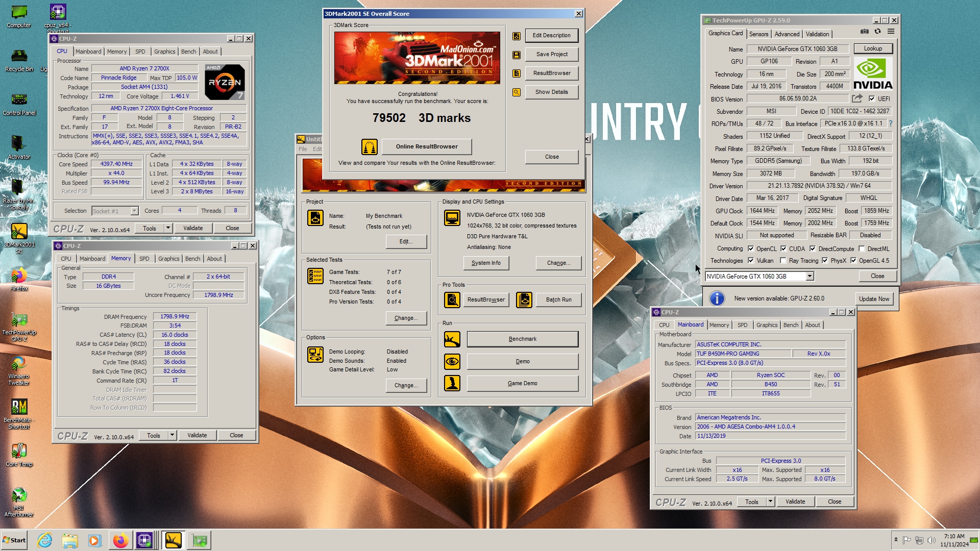980x551 pixels.
Task: Toggle Vulkan checkbox in GPU-Z
Action: (751, 261)
